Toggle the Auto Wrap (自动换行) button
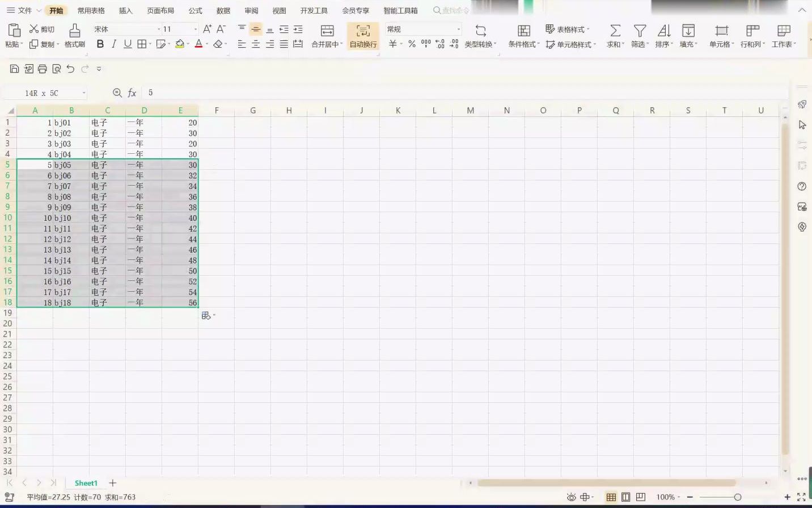 coord(363,36)
